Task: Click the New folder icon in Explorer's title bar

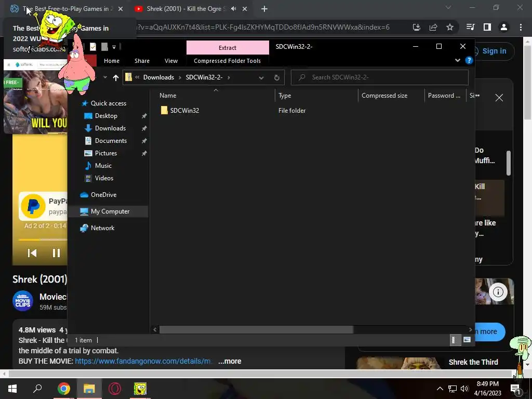Action: 104,47
